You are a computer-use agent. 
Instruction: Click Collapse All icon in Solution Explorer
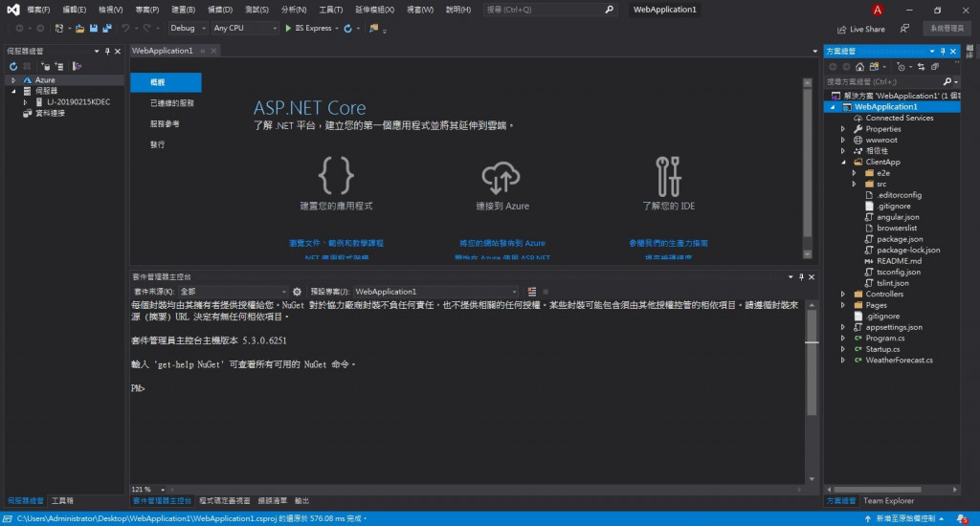(935, 67)
